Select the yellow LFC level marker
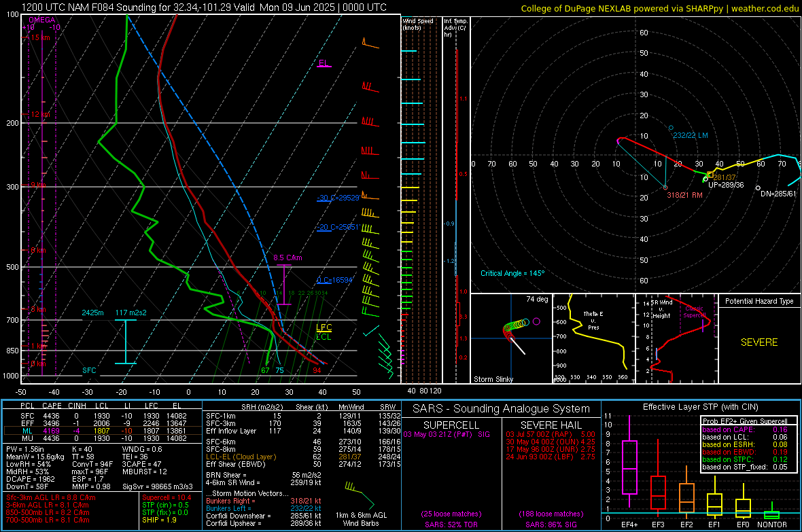 324,327
